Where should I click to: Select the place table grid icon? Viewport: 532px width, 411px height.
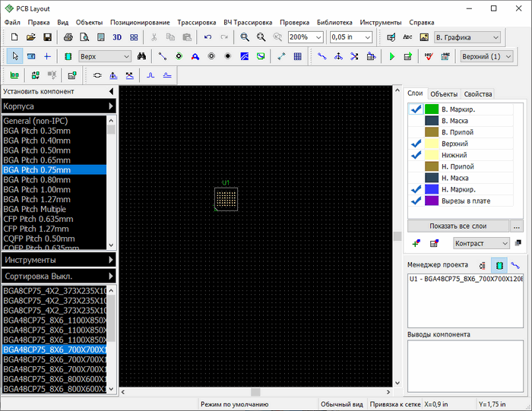click(297, 57)
